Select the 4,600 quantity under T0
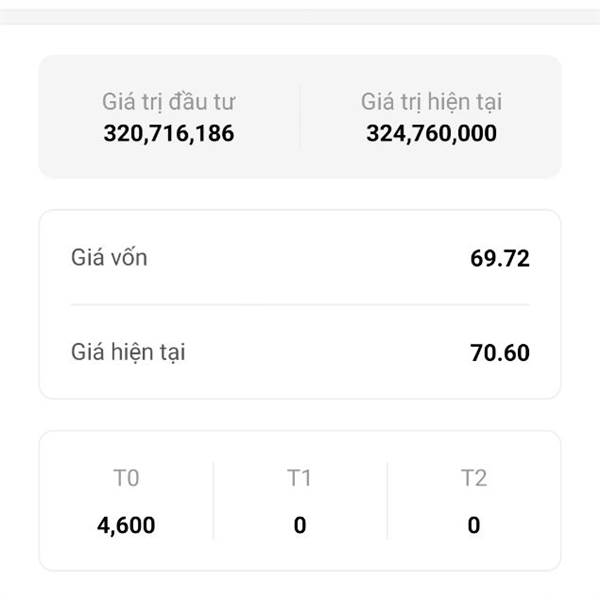Screen dimensions: 600x600 click(126, 525)
